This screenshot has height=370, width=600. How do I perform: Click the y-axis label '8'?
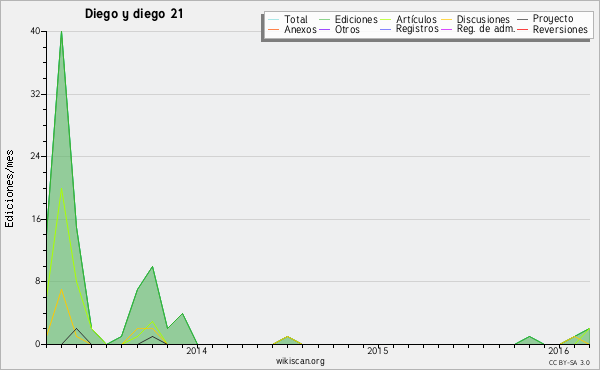pos(38,281)
